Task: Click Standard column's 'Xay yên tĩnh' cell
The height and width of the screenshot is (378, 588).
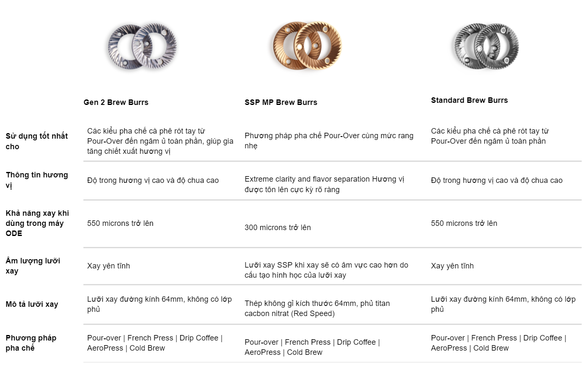Action: tap(452, 266)
